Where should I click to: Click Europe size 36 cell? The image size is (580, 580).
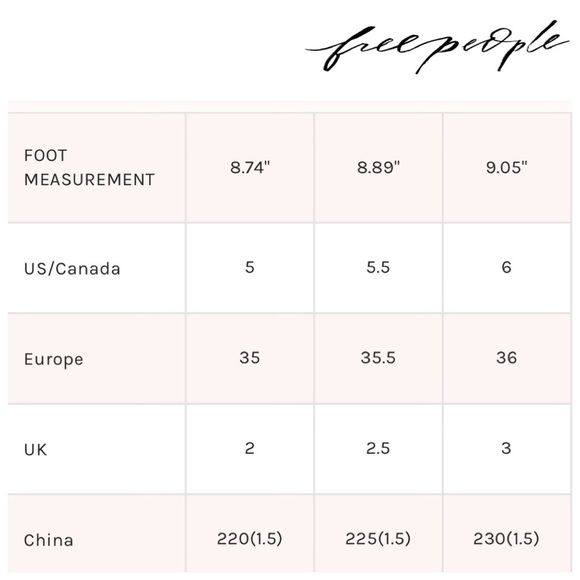507,358
